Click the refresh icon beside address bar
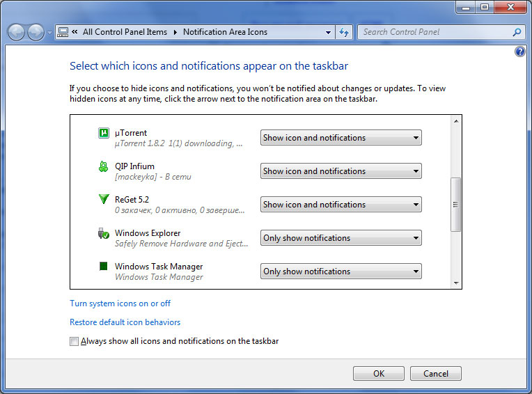The height and width of the screenshot is (394, 532). 344,32
